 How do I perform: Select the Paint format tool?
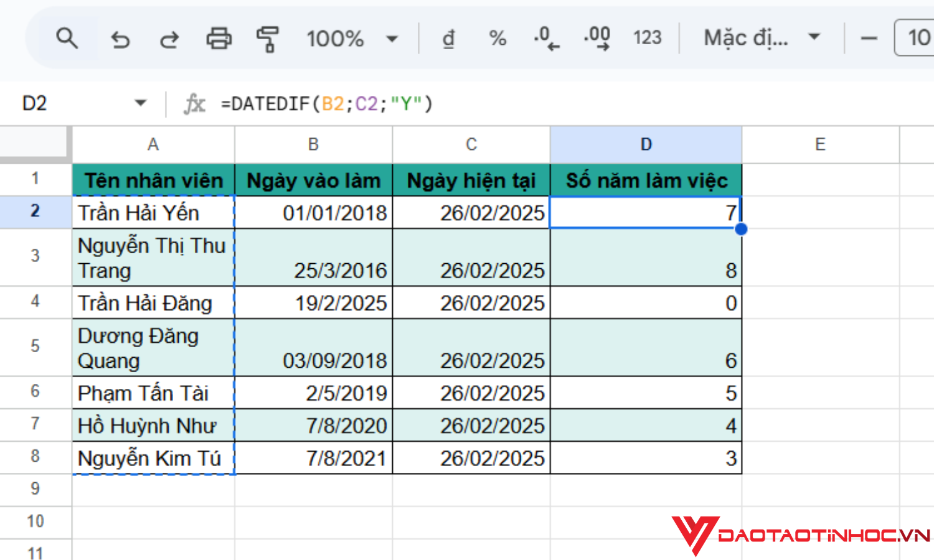point(268,39)
